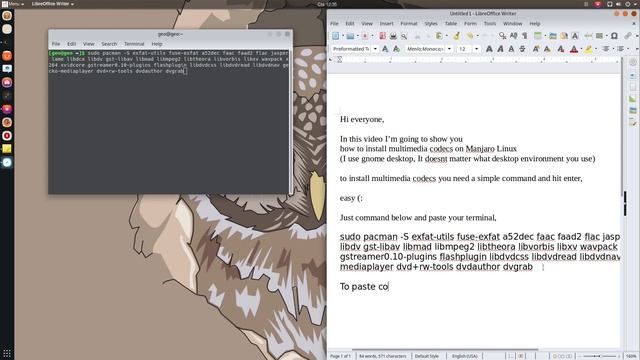Click the Print icon in Writer toolbar
Screen dimensions: 640x360
coord(393,36)
